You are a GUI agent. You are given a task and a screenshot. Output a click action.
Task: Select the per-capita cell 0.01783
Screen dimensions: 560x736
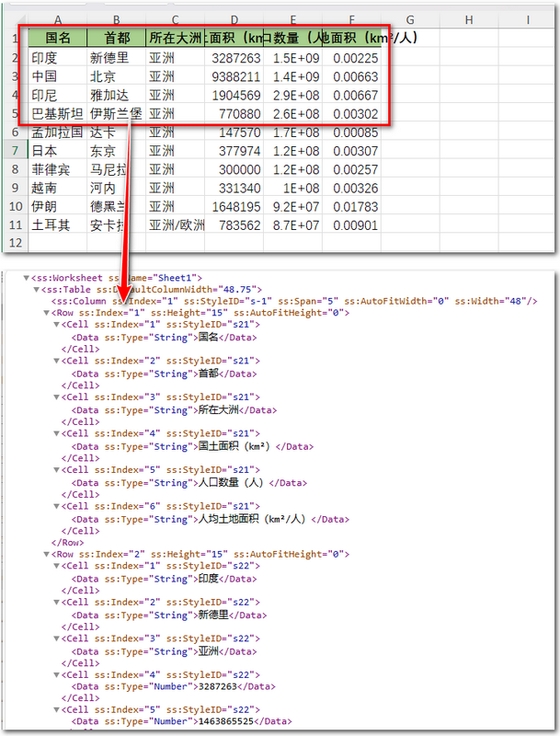click(x=352, y=206)
